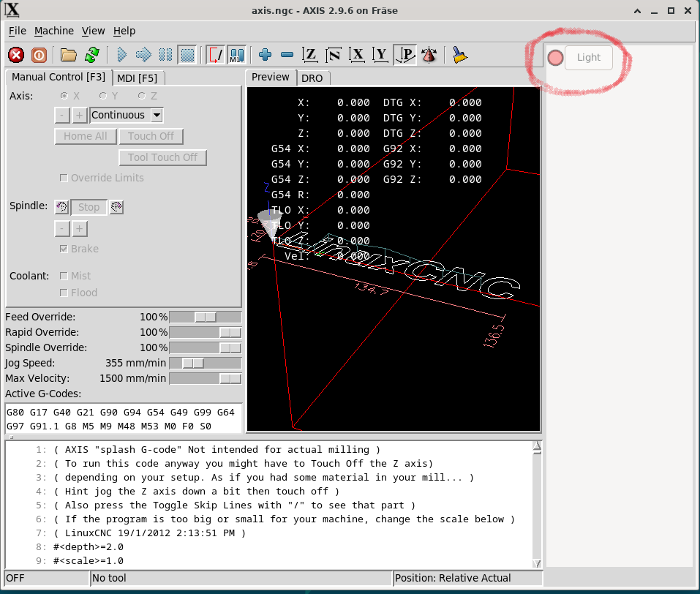This screenshot has width=700, height=594.
Task: Select the Perspective view P icon
Action: (x=405, y=55)
